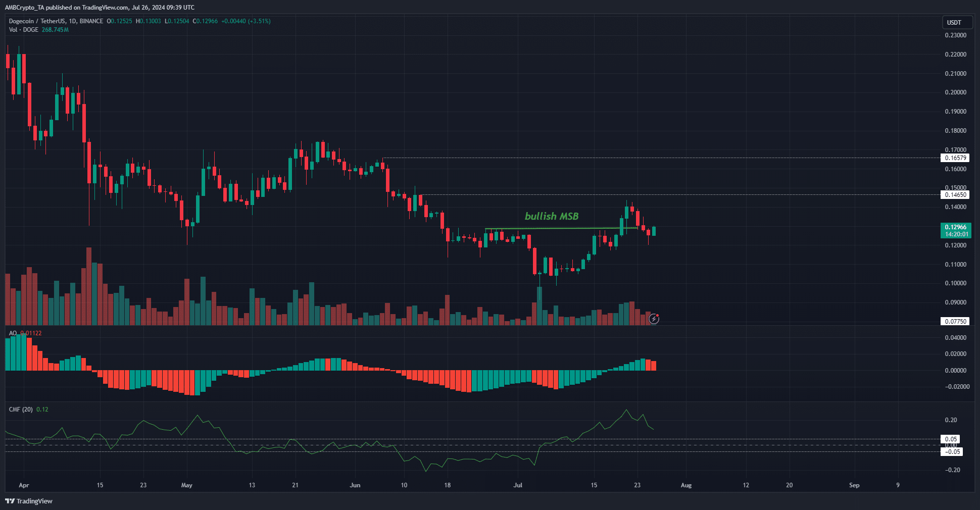Click the Apr date on time axis

point(24,485)
